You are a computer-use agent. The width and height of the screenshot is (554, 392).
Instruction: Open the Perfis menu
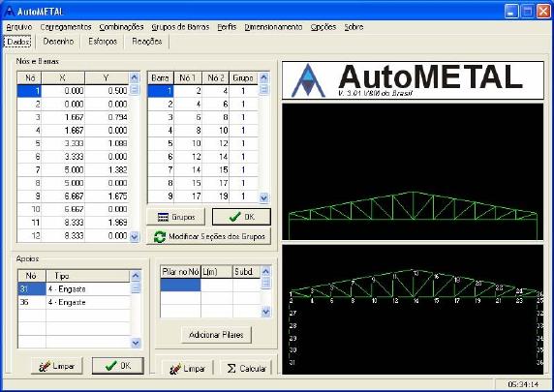pyautogui.click(x=227, y=27)
